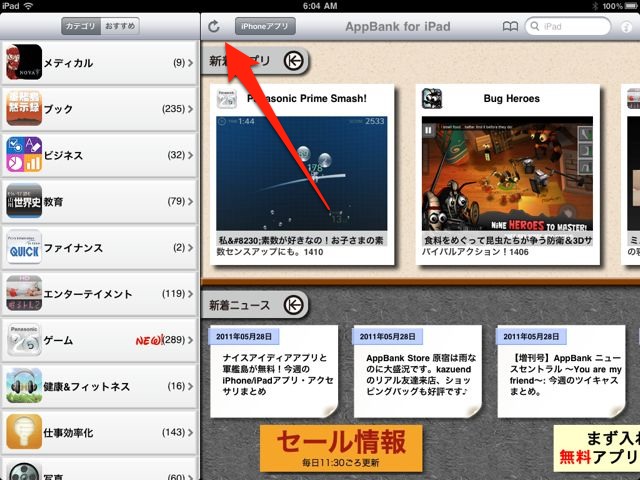The height and width of the screenshot is (480, 640).
Task: Expand 教育 row chevron
Action: pyautogui.click(x=191, y=201)
